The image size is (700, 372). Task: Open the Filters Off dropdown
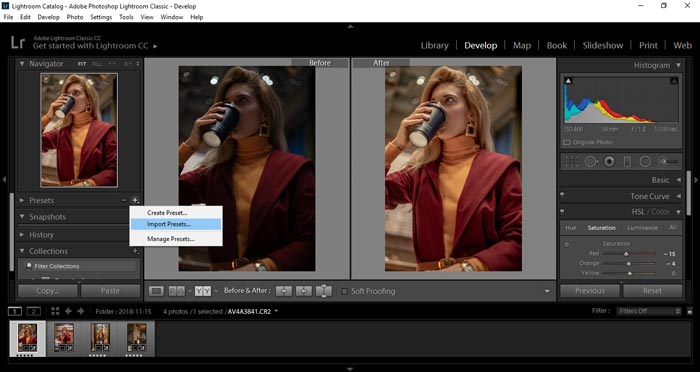(650, 311)
